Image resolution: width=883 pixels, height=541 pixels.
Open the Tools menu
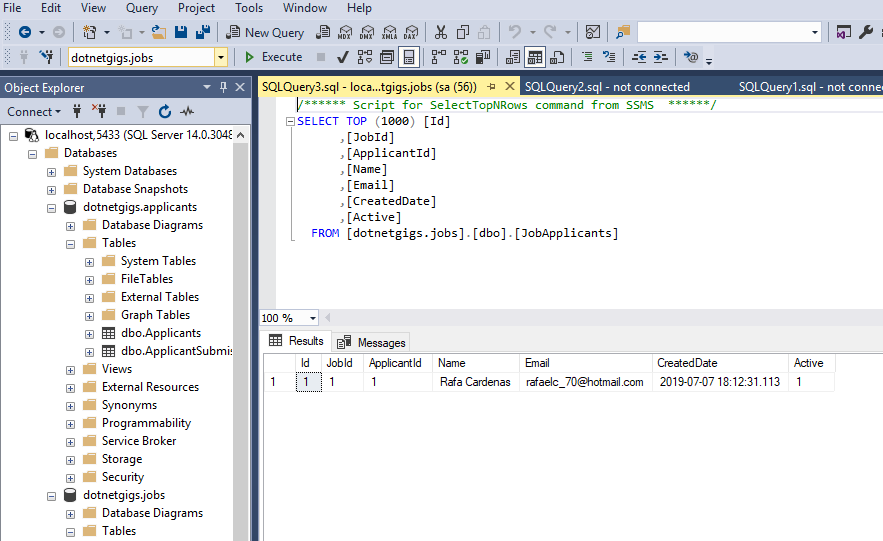(x=249, y=8)
